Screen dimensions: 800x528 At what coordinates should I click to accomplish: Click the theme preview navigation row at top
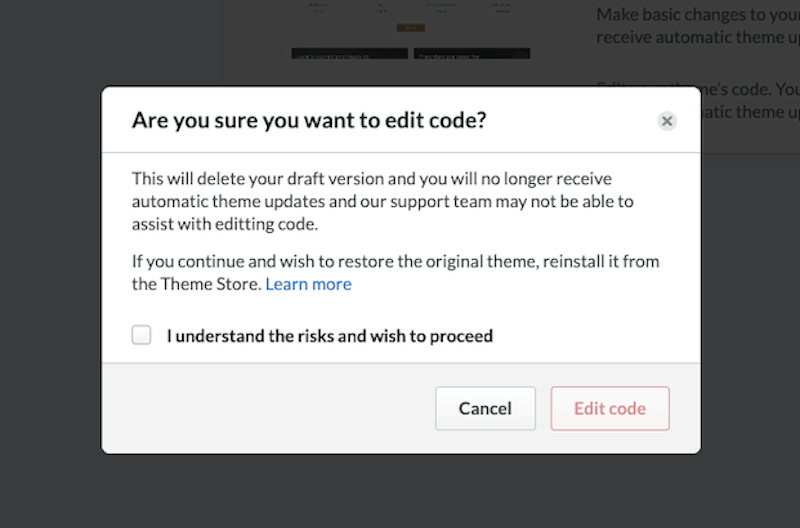coord(410,7)
